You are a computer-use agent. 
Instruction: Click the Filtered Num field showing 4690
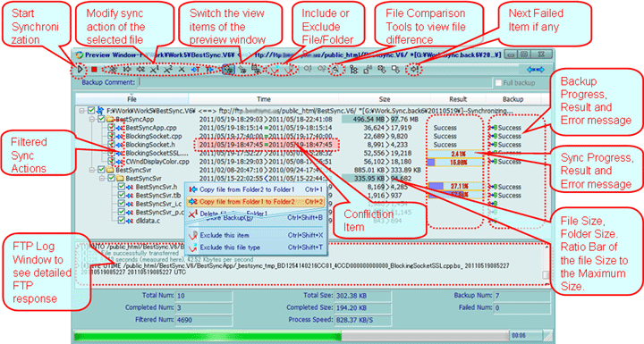pyautogui.click(x=204, y=320)
